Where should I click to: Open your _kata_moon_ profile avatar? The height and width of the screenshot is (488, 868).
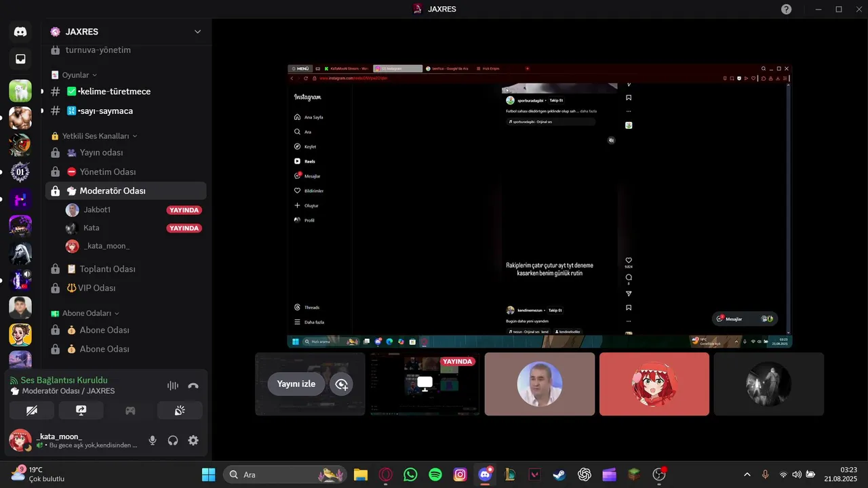point(20,441)
